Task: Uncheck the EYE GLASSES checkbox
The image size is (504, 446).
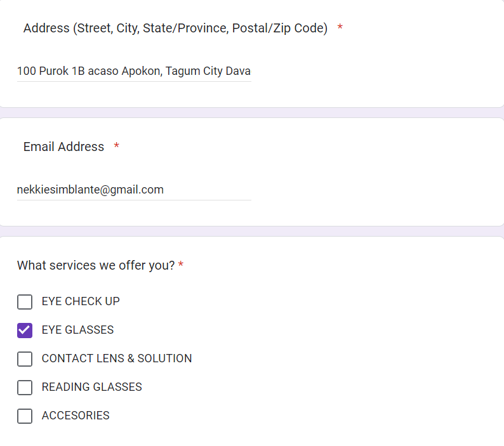Action: click(x=25, y=331)
